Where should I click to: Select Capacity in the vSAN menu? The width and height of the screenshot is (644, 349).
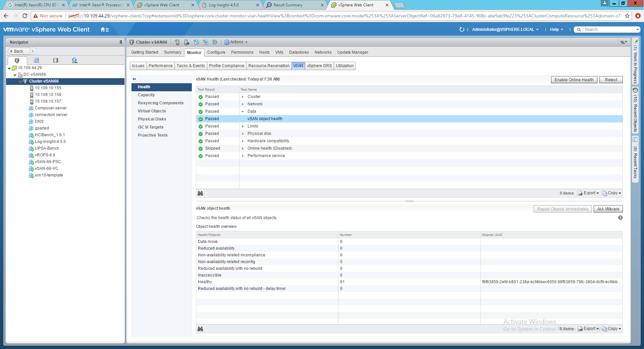(146, 95)
